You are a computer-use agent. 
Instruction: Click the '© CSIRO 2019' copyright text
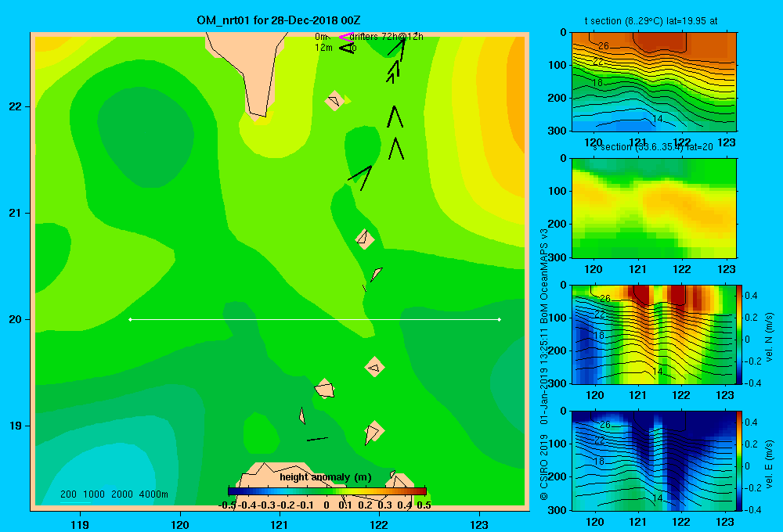544,466
